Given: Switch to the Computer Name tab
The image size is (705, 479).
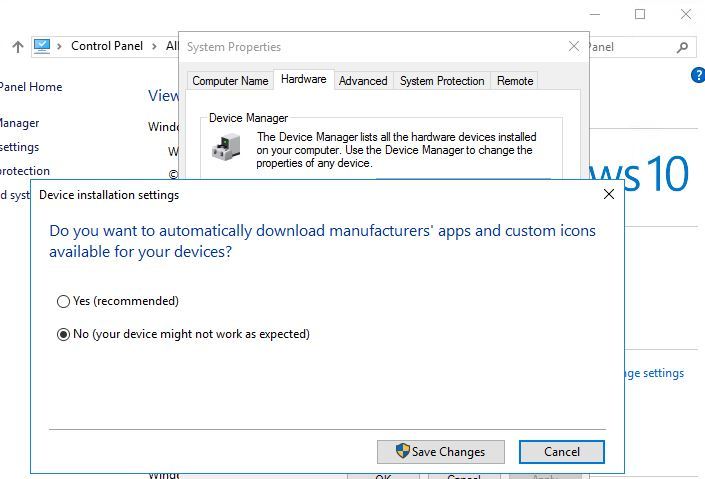Looking at the screenshot, I should point(230,81).
